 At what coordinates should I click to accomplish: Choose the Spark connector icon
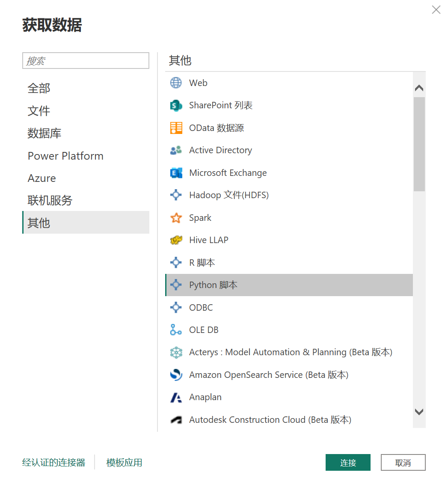pos(176,217)
